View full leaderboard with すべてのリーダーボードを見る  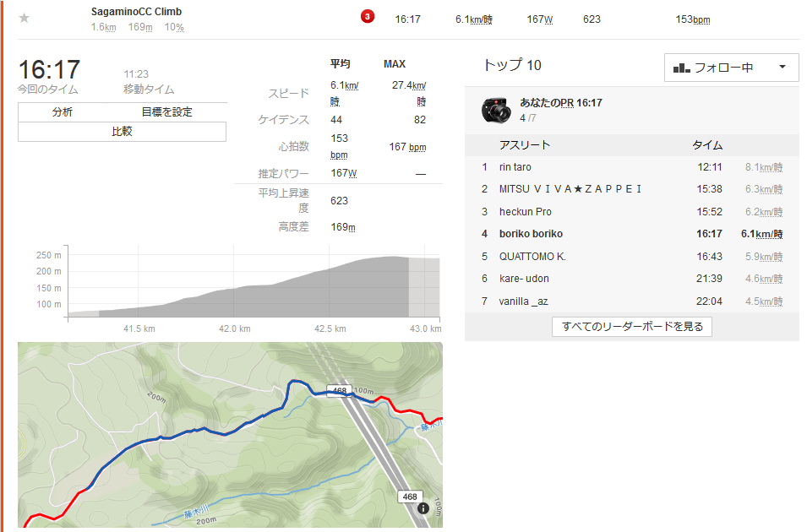pyautogui.click(x=631, y=327)
